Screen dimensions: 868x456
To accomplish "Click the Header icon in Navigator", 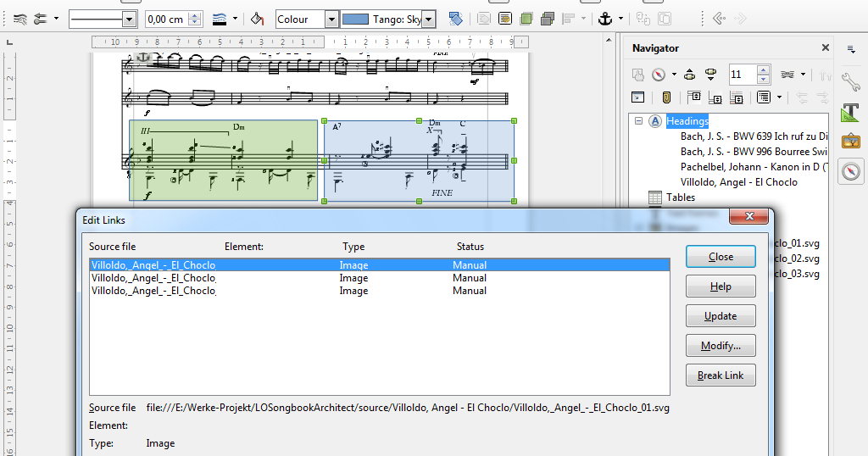I will tap(693, 98).
